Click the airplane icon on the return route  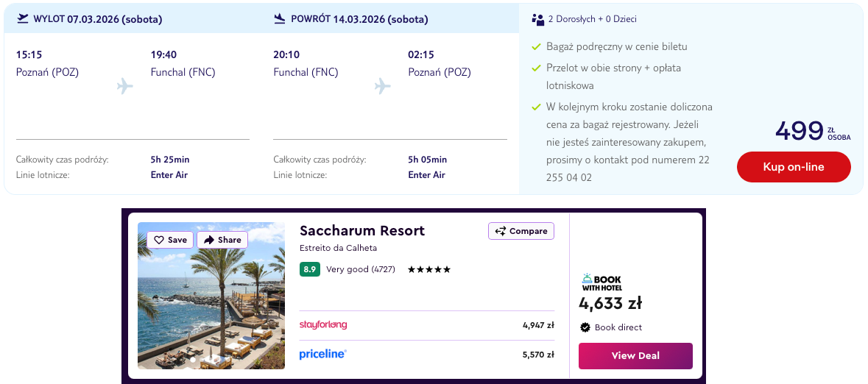382,86
